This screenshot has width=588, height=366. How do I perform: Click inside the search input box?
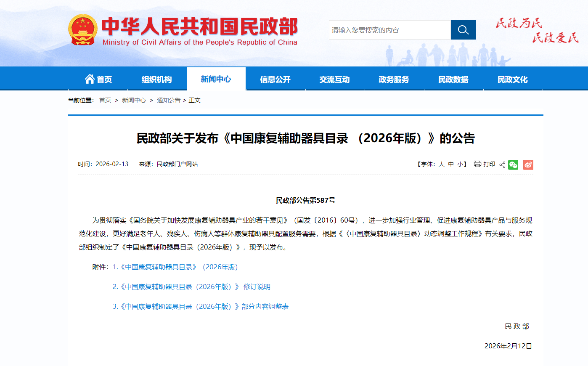[x=389, y=30]
